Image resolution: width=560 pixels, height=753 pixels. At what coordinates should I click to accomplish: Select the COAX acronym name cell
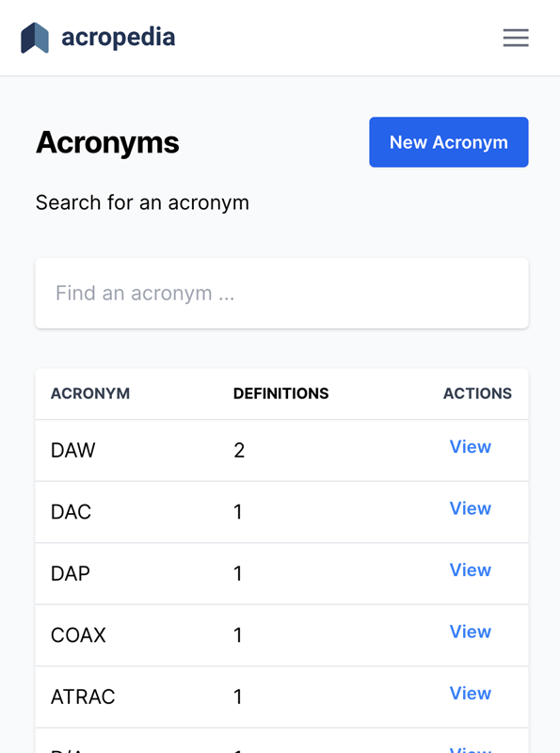78,634
